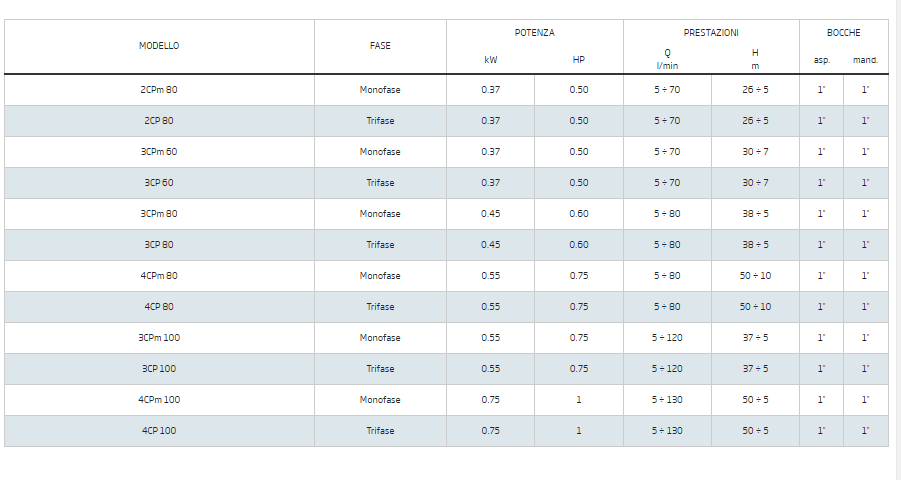Click the MODELLO column header
Viewport: 901px width, 480px height.
tap(159, 46)
